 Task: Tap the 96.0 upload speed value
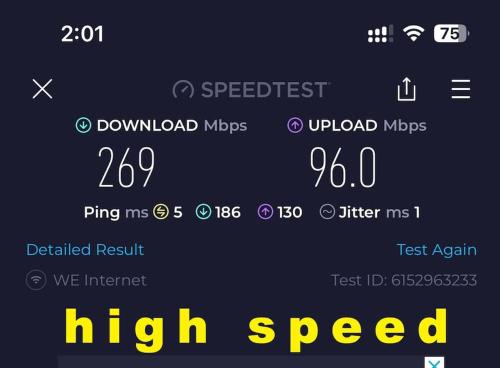coord(343,167)
